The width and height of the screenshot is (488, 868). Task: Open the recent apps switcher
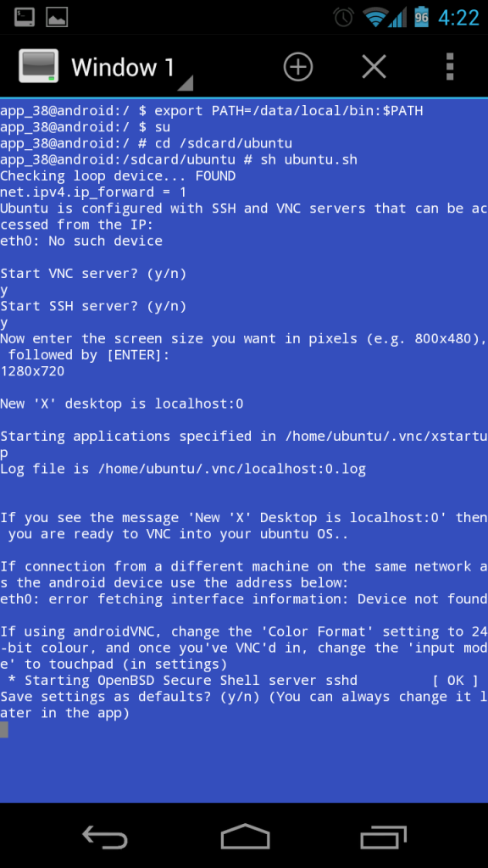tap(384, 837)
